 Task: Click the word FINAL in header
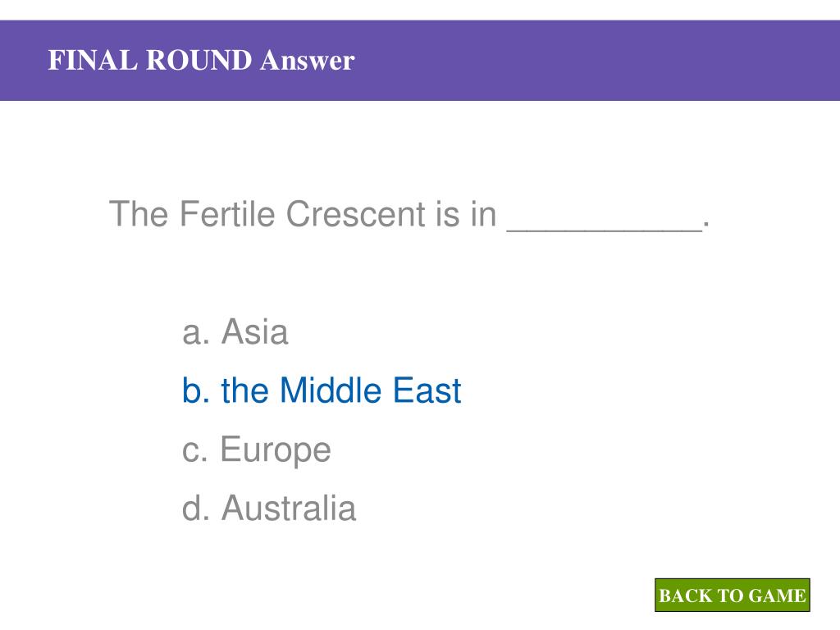click(x=93, y=60)
